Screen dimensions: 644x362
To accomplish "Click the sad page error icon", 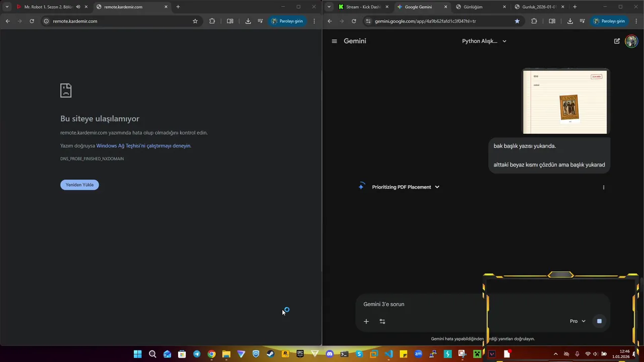I will click(66, 90).
